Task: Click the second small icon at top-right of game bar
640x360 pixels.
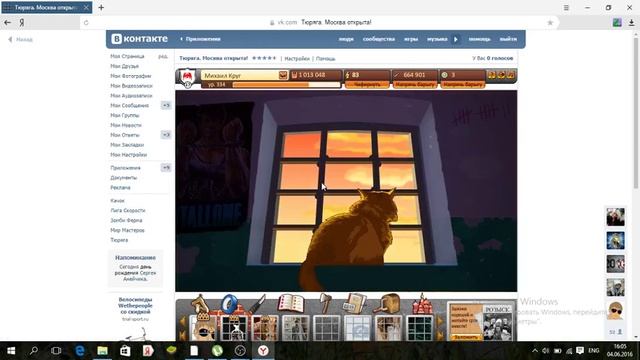Action: click(501, 75)
